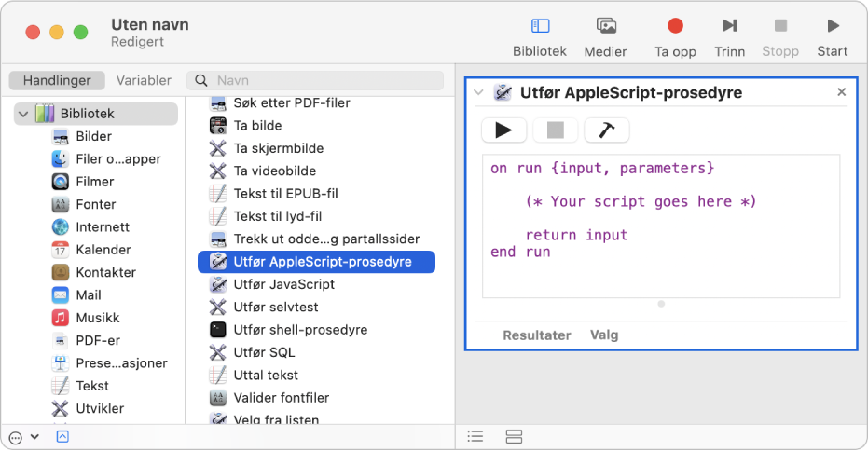
Task: Show the log list view at bottom
Action: [x=475, y=436]
